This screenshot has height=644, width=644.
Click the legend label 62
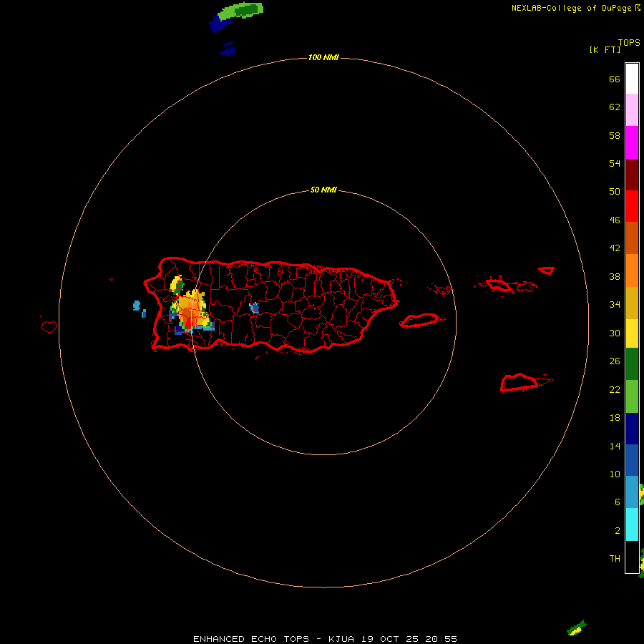tap(615, 107)
